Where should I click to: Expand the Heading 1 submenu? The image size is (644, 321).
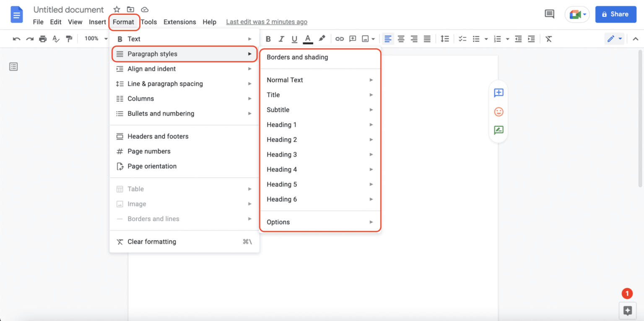(320, 125)
